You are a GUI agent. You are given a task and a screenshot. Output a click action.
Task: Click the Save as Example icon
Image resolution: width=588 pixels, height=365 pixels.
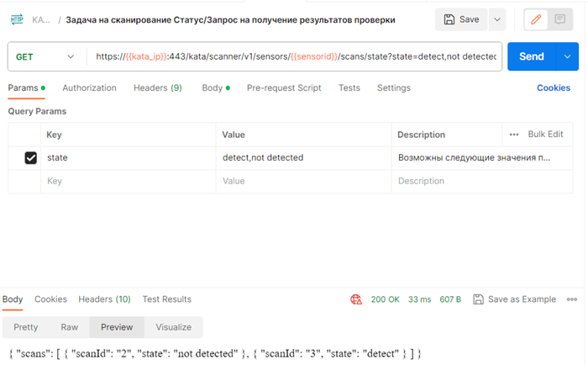click(x=478, y=299)
